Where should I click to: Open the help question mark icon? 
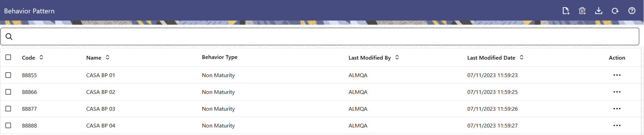coord(632,11)
